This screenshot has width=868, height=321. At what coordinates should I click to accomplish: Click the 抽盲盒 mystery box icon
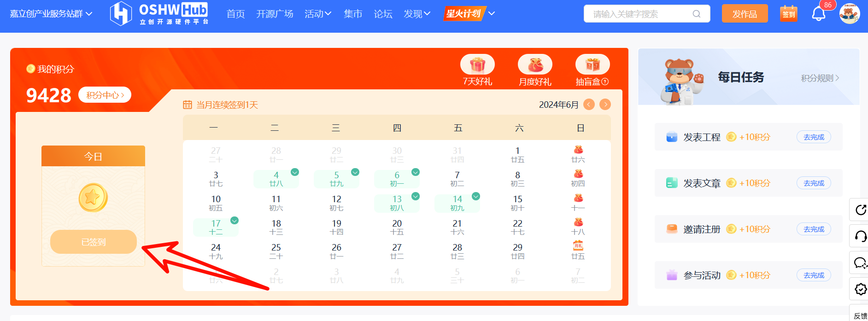[x=592, y=65]
